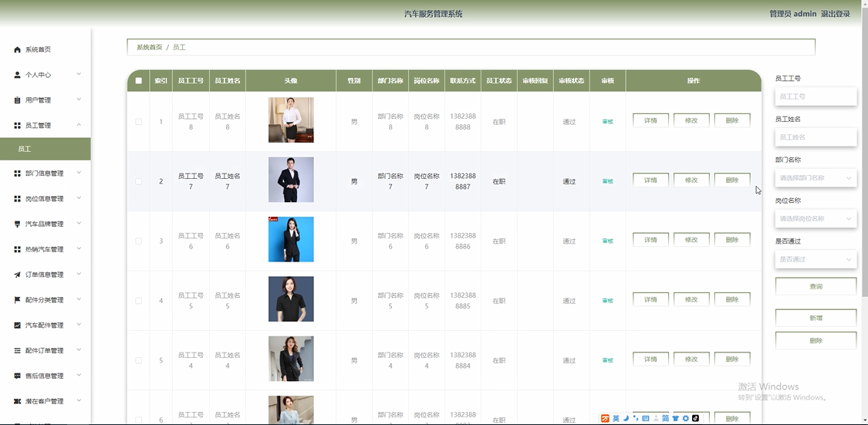Collapse the 员工管理 sidebar menu

79,125
